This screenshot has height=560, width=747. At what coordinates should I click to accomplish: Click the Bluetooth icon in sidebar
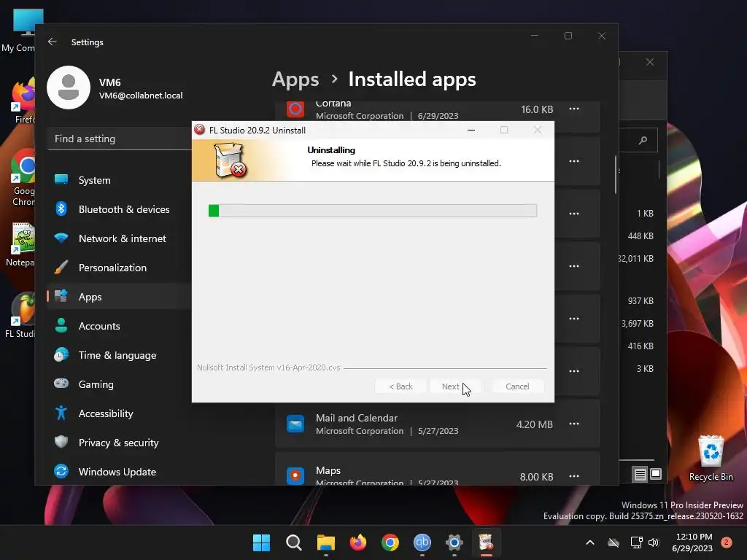point(61,209)
